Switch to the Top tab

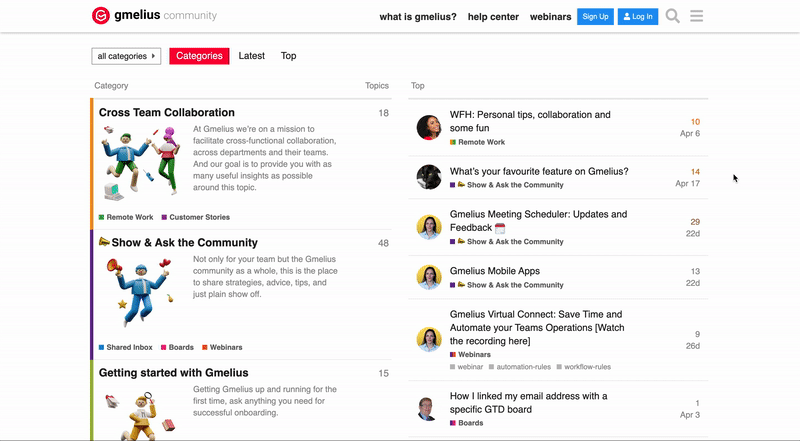[x=288, y=56]
